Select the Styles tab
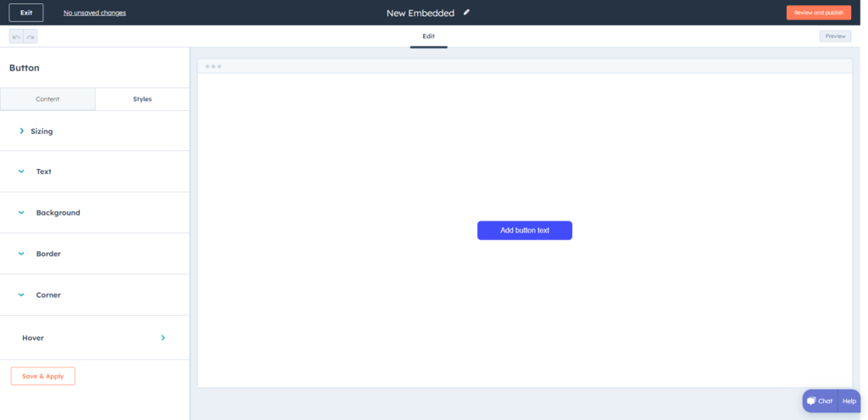The width and height of the screenshot is (868, 420). [142, 99]
